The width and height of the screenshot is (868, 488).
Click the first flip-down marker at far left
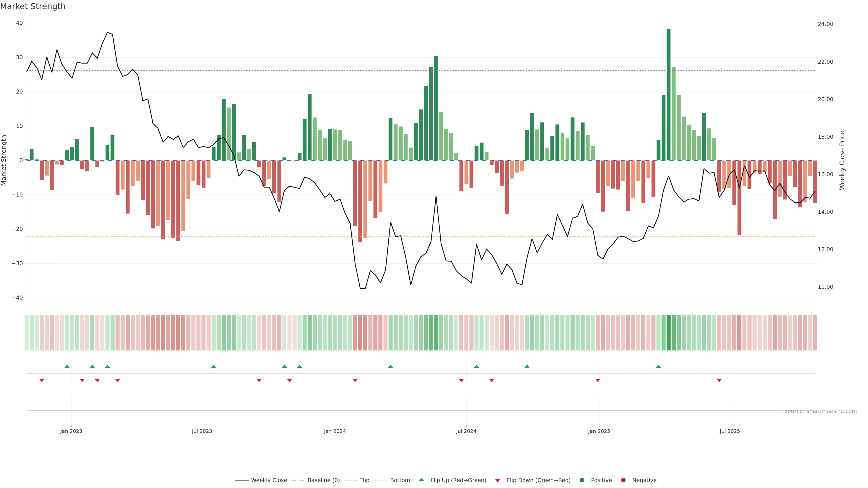point(42,380)
